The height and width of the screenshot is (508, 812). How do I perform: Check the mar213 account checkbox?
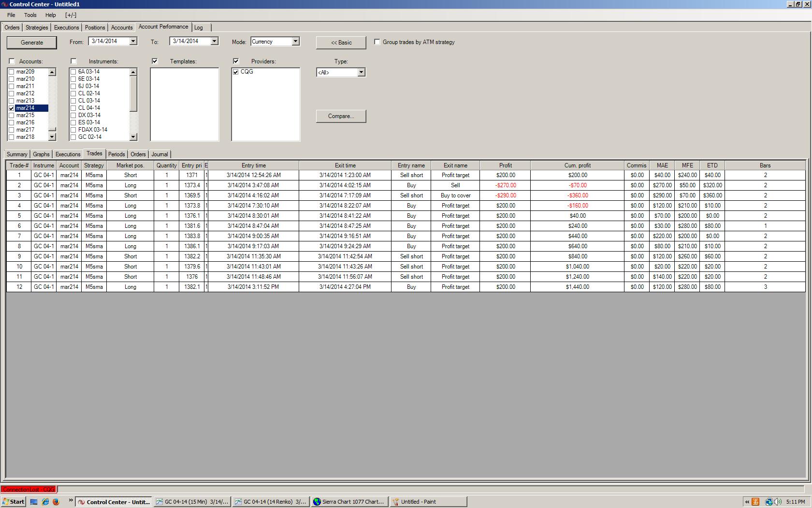tap(12, 101)
